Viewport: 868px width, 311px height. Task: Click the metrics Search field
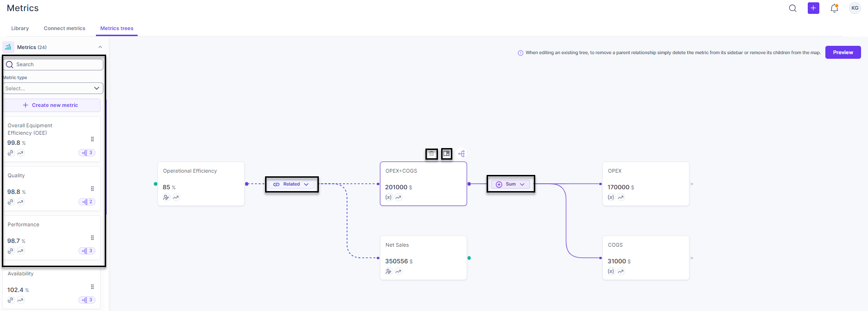[x=53, y=64]
